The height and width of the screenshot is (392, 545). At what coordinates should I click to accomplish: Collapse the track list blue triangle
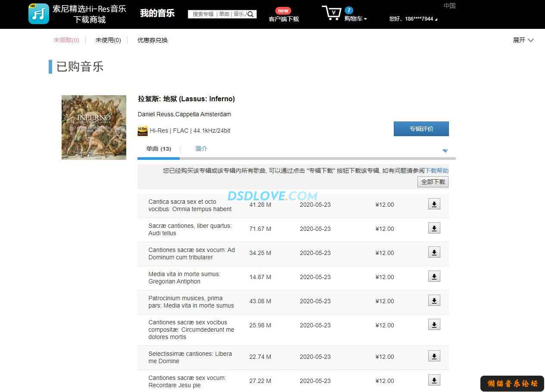pyautogui.click(x=445, y=151)
